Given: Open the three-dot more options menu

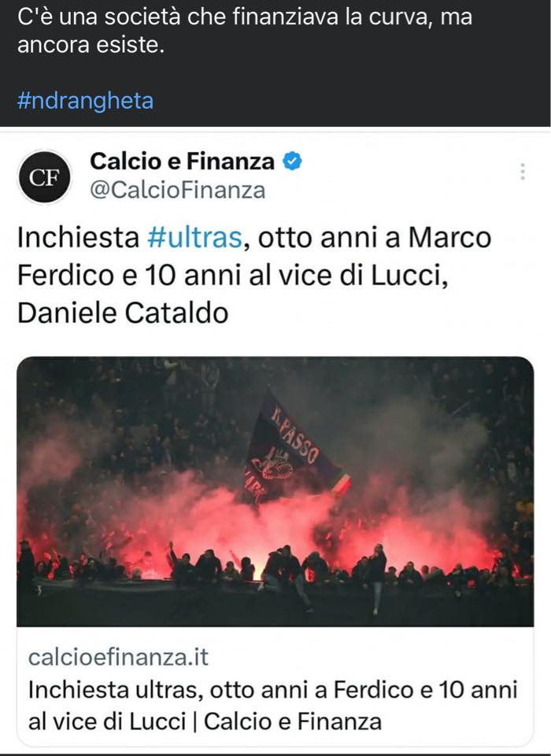Looking at the screenshot, I should coord(523,172).
